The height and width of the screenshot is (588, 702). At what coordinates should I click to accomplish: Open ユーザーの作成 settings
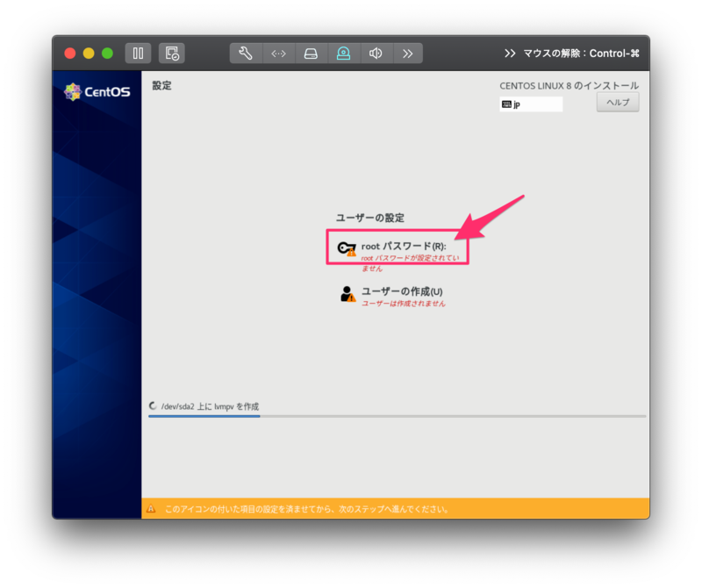tap(392, 297)
